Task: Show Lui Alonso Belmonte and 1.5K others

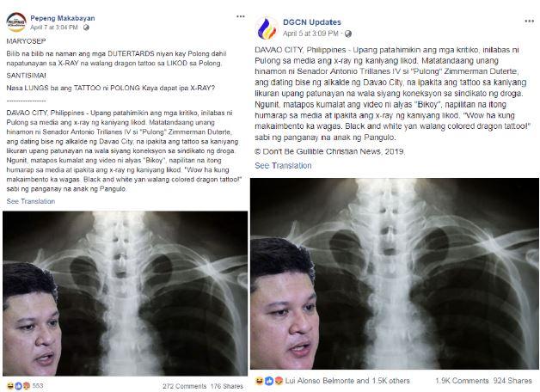Action: pos(347,381)
